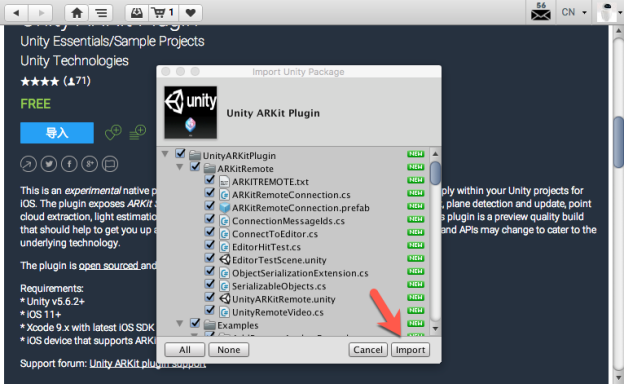Select the ARKitRemote folder icon
The height and width of the screenshot is (384, 624).
tap(210, 168)
